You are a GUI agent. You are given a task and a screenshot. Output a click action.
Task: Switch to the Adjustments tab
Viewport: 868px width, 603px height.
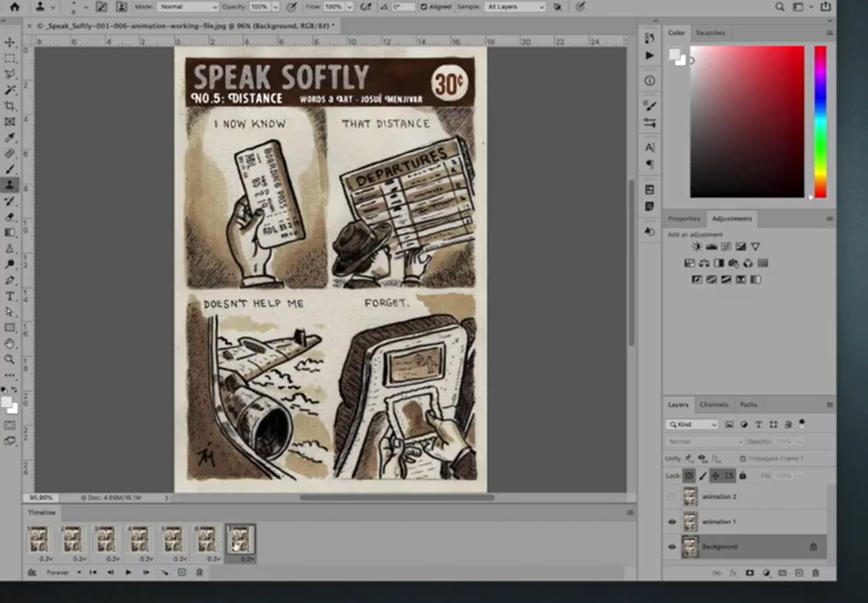pyautogui.click(x=732, y=219)
